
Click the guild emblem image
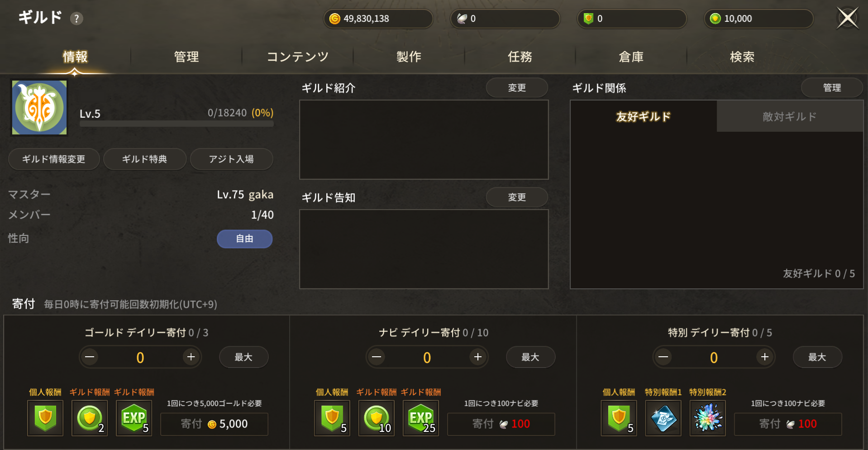(x=39, y=108)
